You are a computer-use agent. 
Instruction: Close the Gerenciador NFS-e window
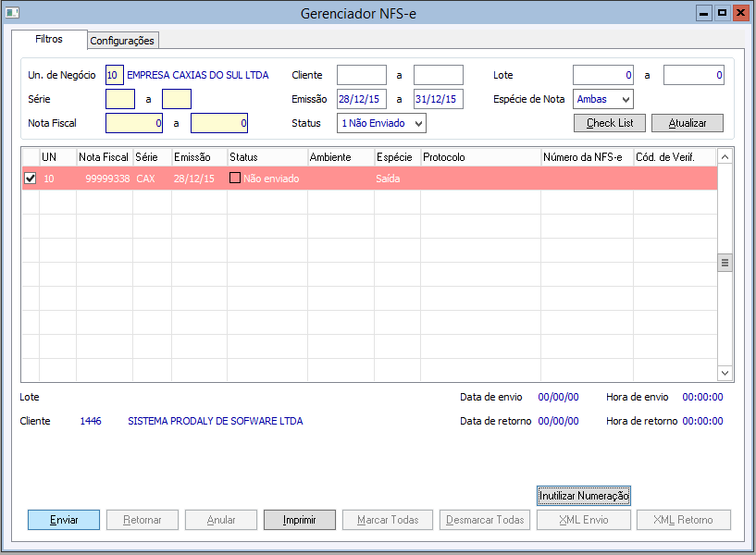[x=740, y=13]
